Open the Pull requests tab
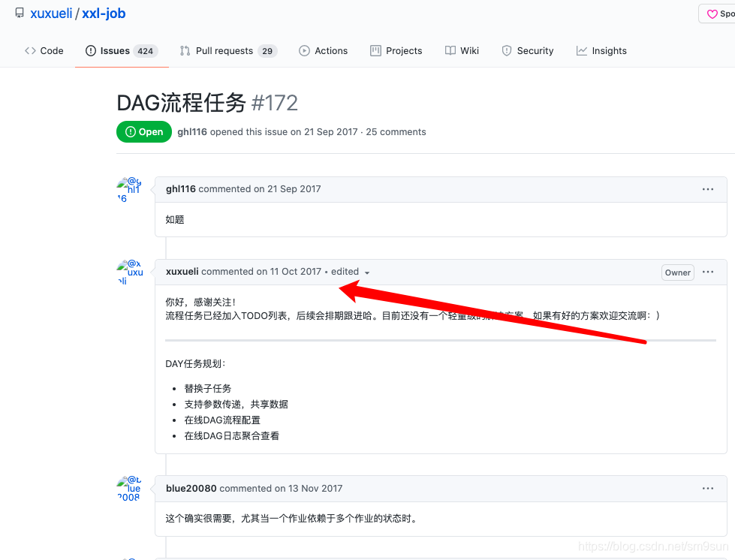This screenshot has width=735, height=560. (228, 50)
